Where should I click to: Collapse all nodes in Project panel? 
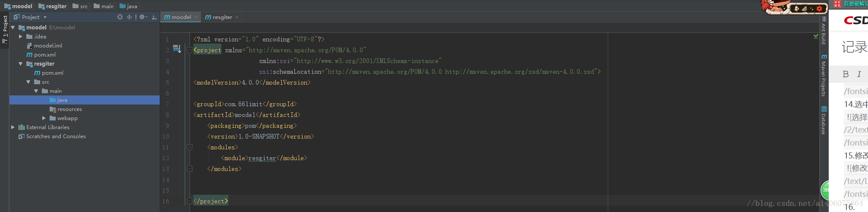tap(129, 17)
